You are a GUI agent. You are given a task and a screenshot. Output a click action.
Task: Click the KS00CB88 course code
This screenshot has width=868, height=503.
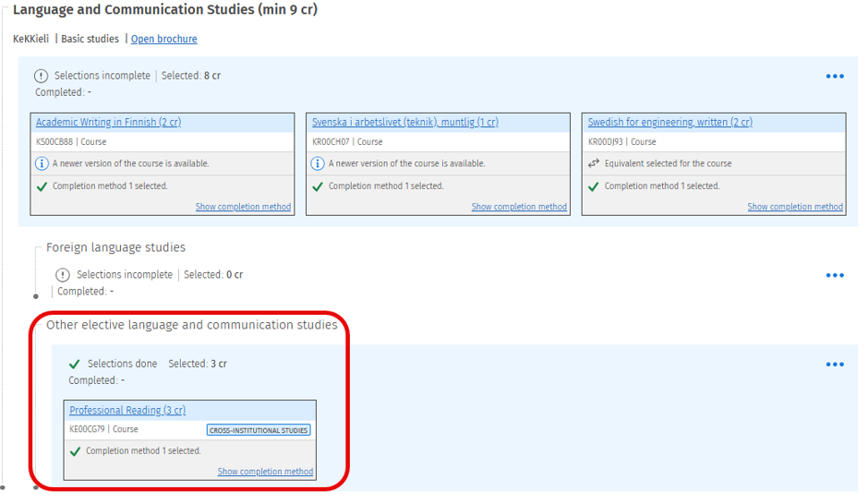(54, 141)
